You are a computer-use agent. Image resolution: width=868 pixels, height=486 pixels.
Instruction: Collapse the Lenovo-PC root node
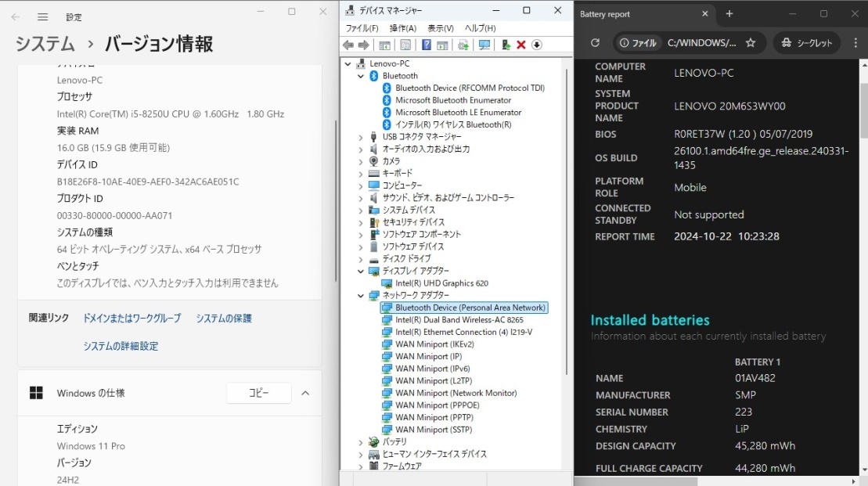348,63
